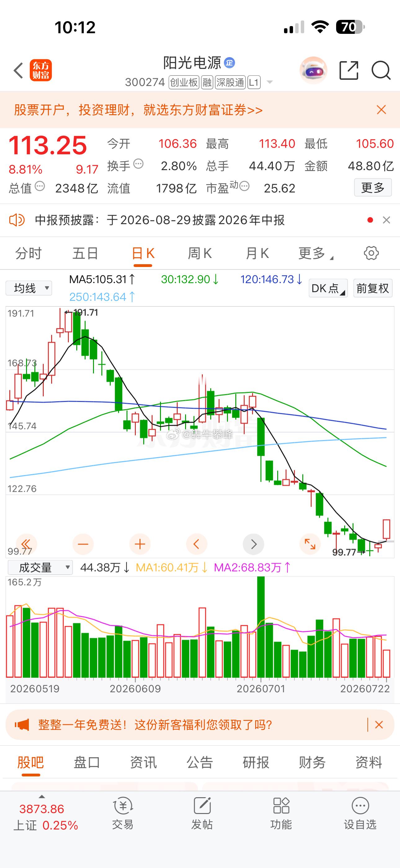The height and width of the screenshot is (868, 400).
Task: Tap the 深股通 tag
Action: tap(230, 82)
